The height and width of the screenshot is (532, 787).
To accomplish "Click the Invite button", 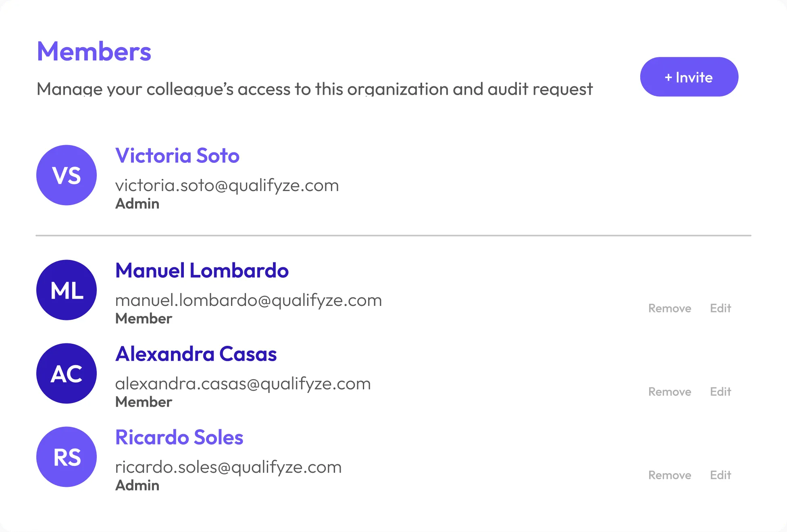I will (x=689, y=77).
